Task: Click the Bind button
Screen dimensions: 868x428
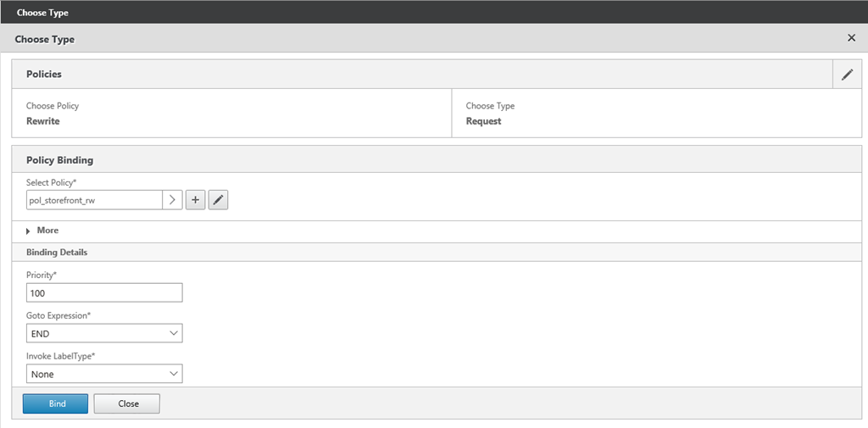Action: 55,403
